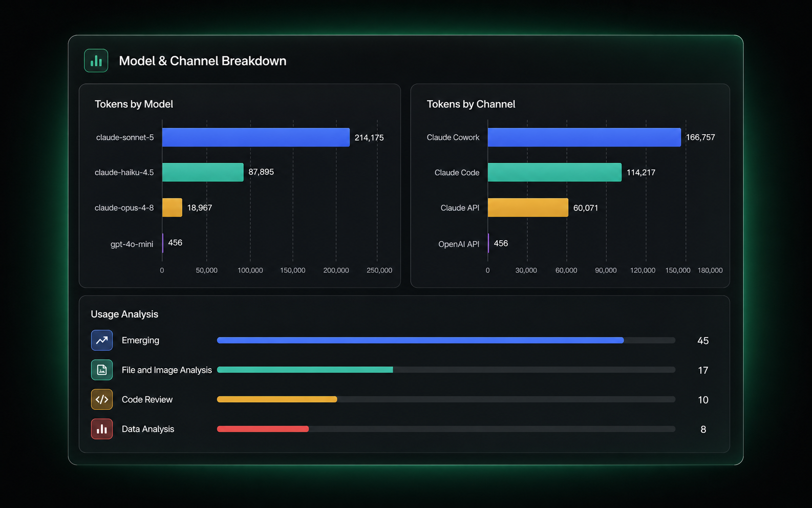Click the 180,000 axis tick label
The height and width of the screenshot is (508, 812).
(x=710, y=270)
